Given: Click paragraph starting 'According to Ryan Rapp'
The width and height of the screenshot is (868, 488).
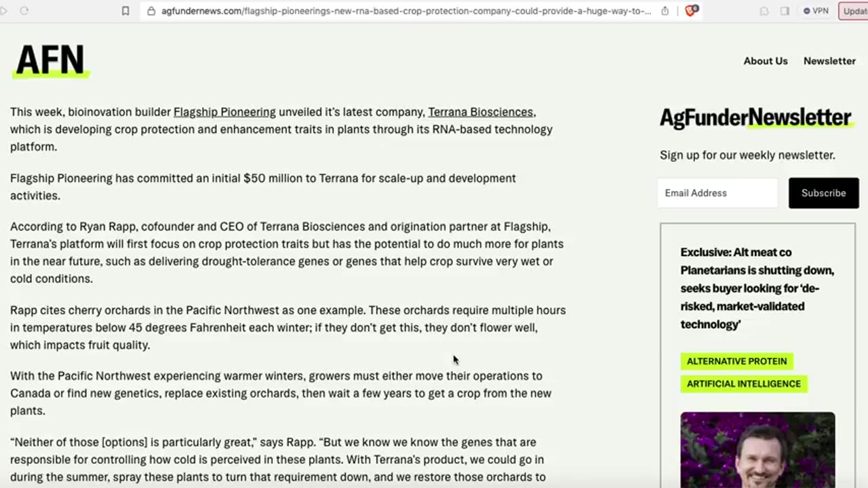Looking at the screenshot, I should pos(287,253).
